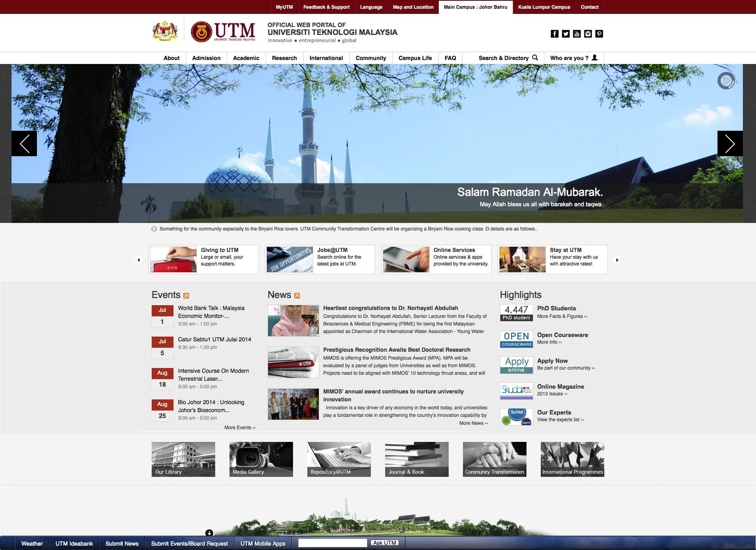Open the Community Transformation tile
Screen dimensions: 756x550
(x=495, y=459)
